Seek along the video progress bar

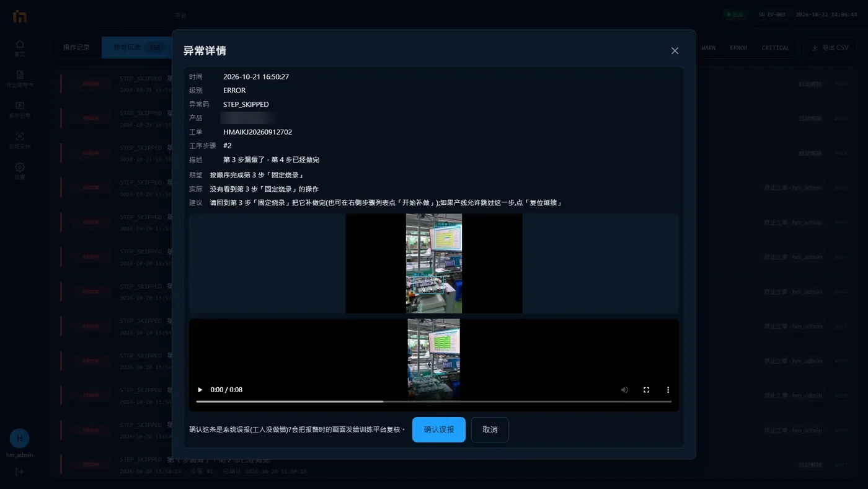coord(434,402)
